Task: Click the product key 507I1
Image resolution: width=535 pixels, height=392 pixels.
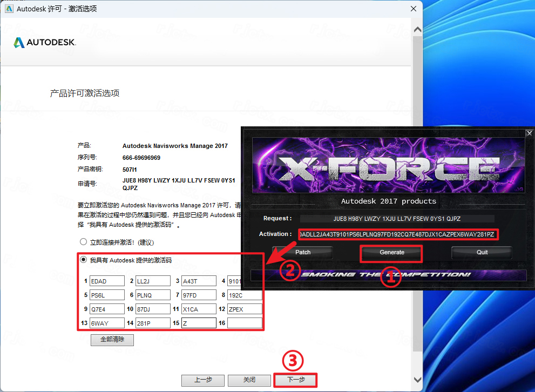Action: pos(130,170)
